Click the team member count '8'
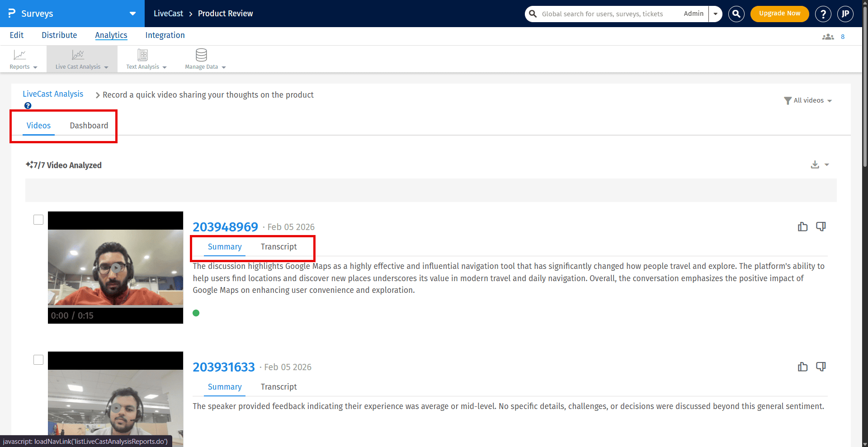868x447 pixels. [x=843, y=37]
